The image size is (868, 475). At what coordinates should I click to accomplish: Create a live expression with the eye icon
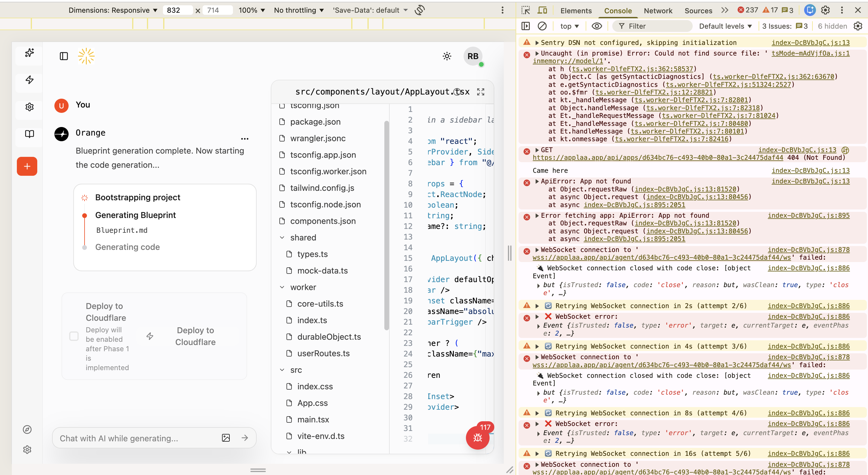[x=596, y=26]
